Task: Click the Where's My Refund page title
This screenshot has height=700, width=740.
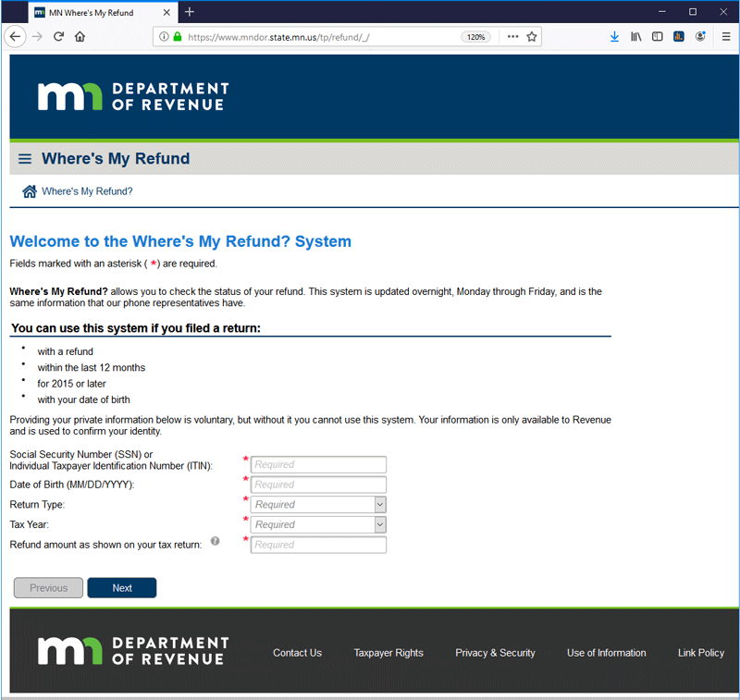Action: [116, 159]
